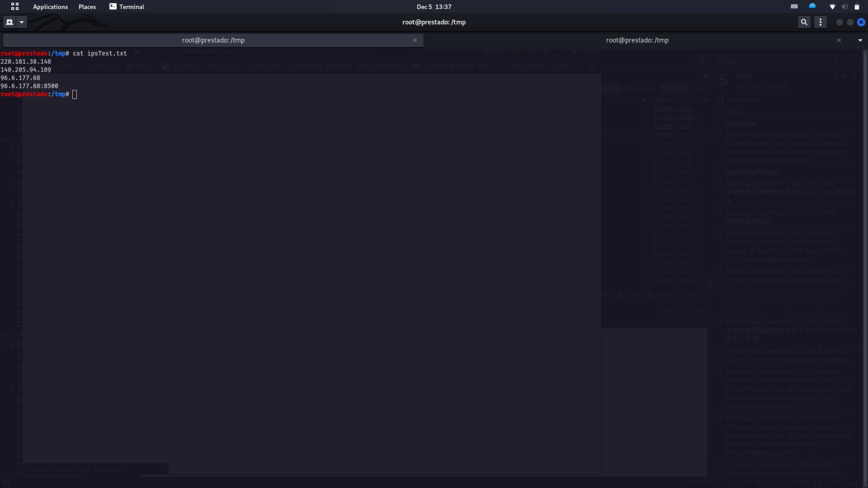Open the Wi-Fi network indicator

click(833, 6)
